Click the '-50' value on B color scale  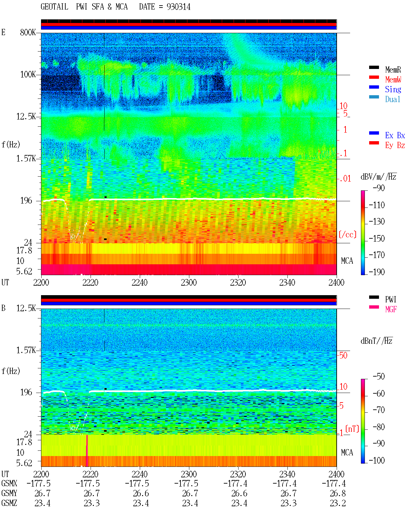click(379, 377)
